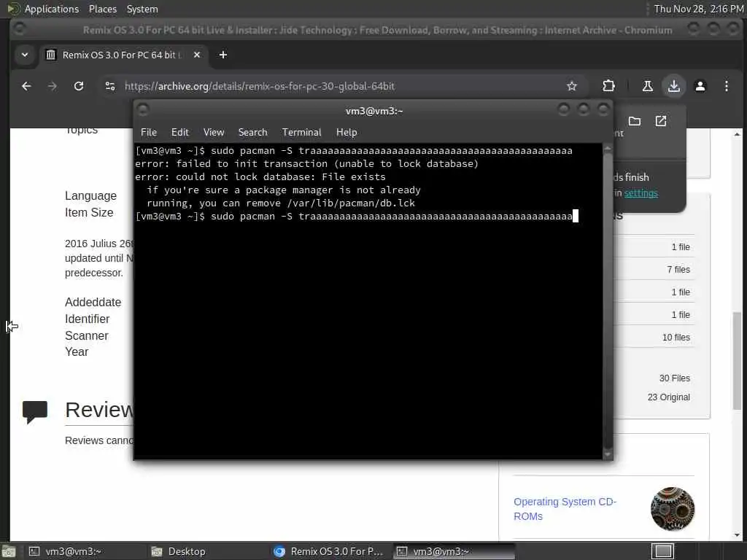Open the Chromium downloads icon
Image resolution: width=747 pixels, height=560 pixels.
673,86
